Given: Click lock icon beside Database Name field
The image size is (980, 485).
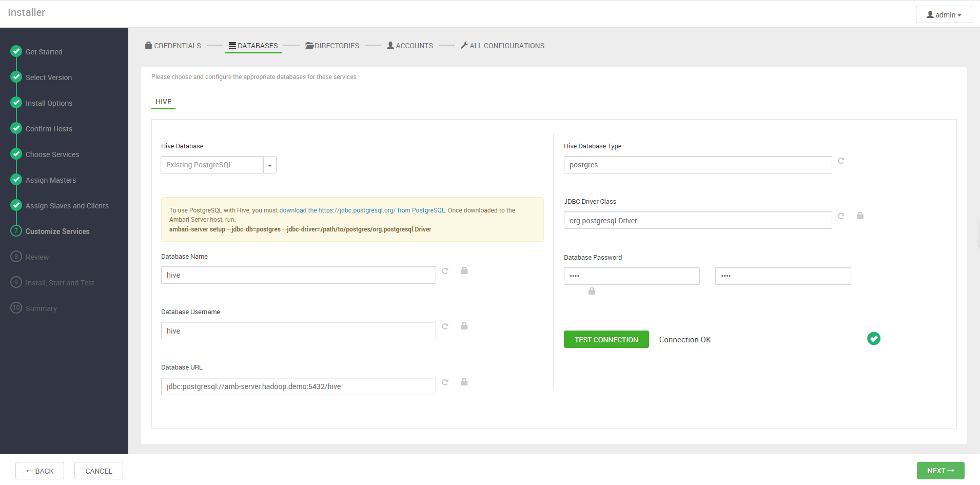Looking at the screenshot, I should pos(464,270).
